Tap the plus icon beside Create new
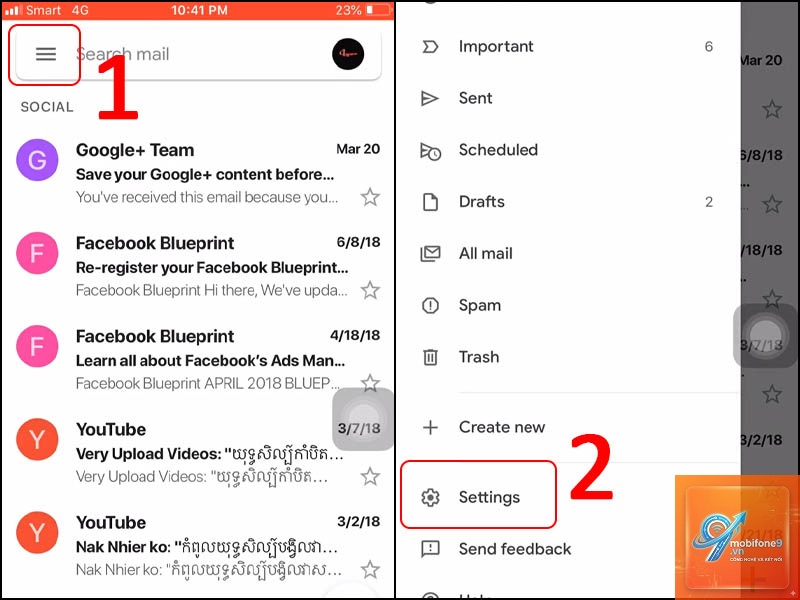 [430, 427]
